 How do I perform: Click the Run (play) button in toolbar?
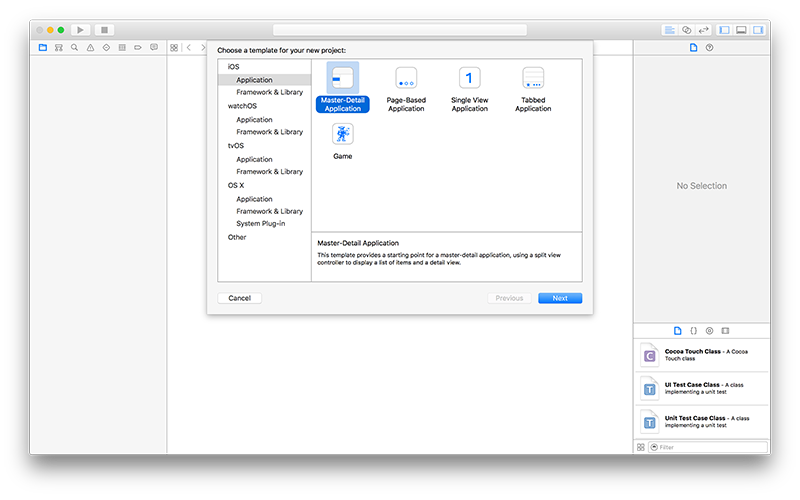point(80,30)
